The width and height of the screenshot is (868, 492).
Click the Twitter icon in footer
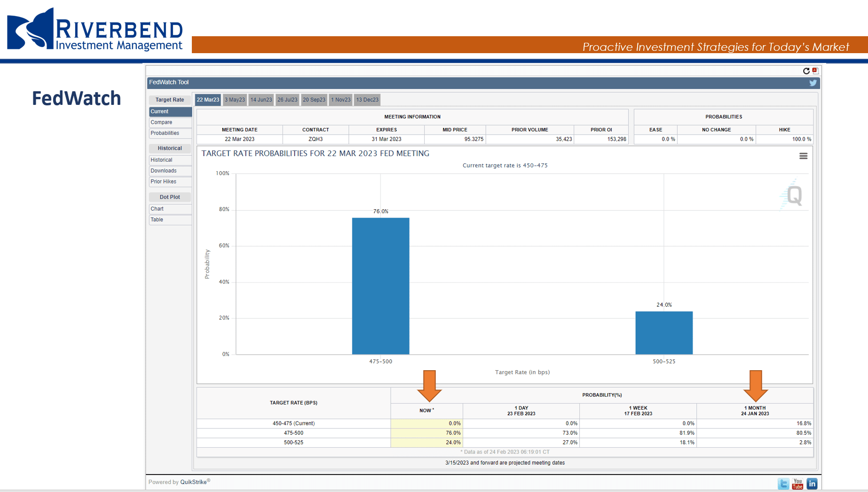pos(783,484)
